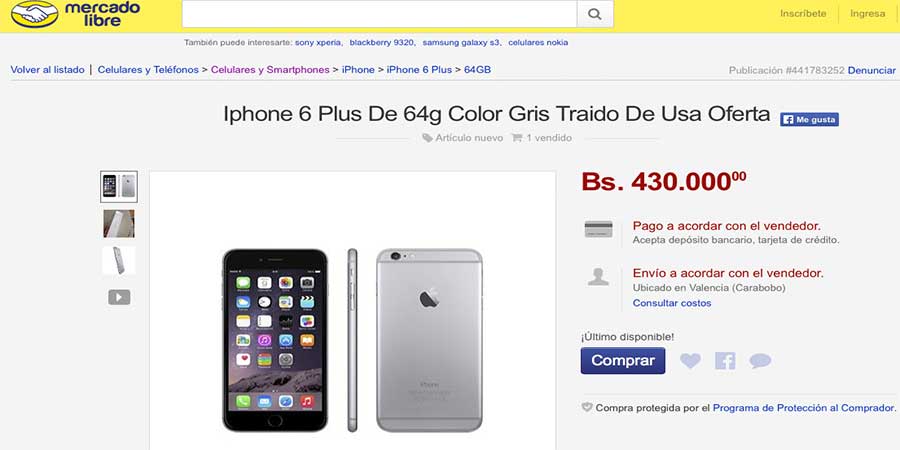Click the blue Comprar button
The height and width of the screenshot is (450, 900).
(623, 360)
